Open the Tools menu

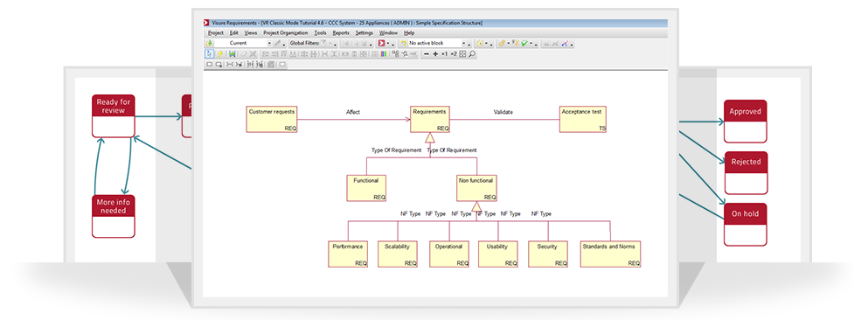tap(321, 33)
